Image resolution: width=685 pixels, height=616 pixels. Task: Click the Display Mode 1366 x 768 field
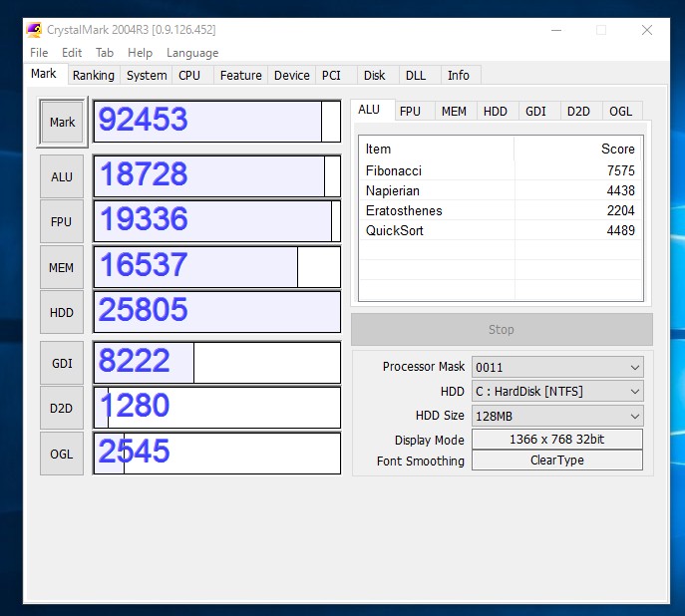[x=557, y=440]
